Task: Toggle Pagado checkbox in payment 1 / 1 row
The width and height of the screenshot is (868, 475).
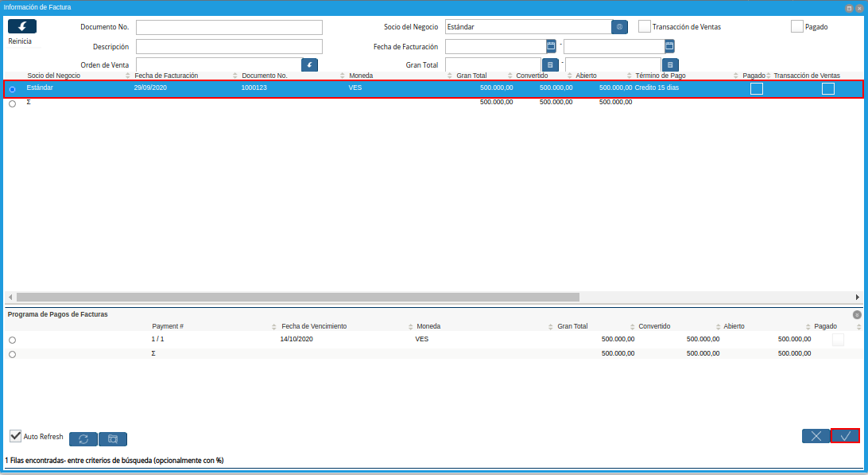Action: point(838,340)
